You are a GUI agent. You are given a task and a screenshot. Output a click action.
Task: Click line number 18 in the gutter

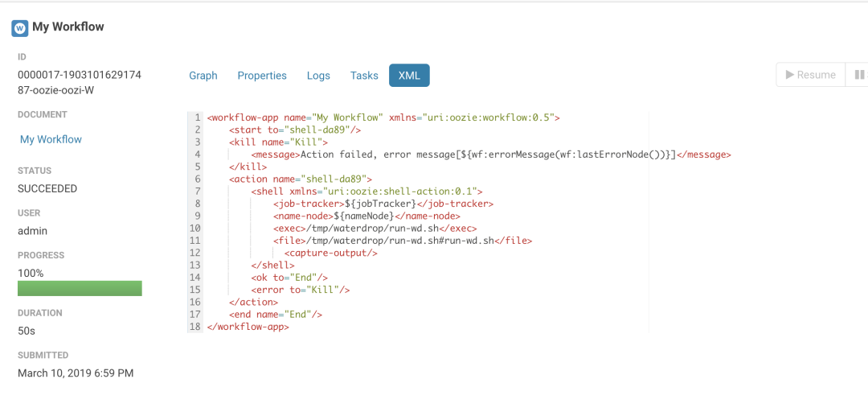point(195,327)
